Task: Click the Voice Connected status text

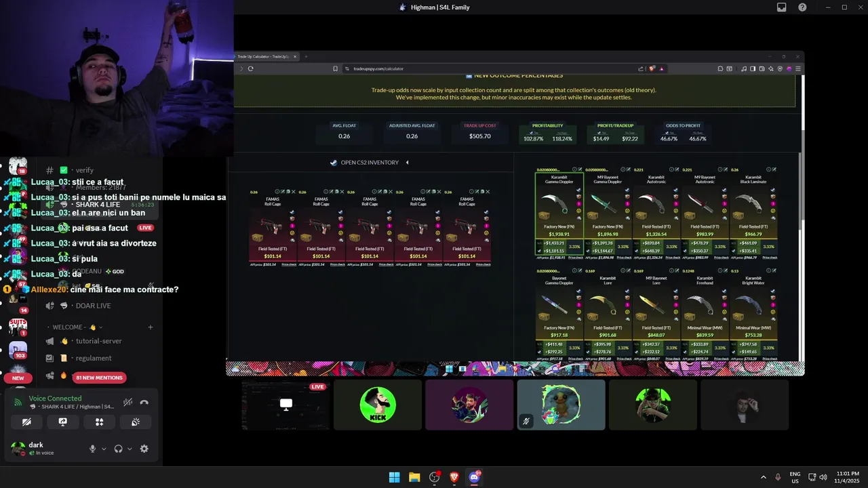Action: pos(55,399)
